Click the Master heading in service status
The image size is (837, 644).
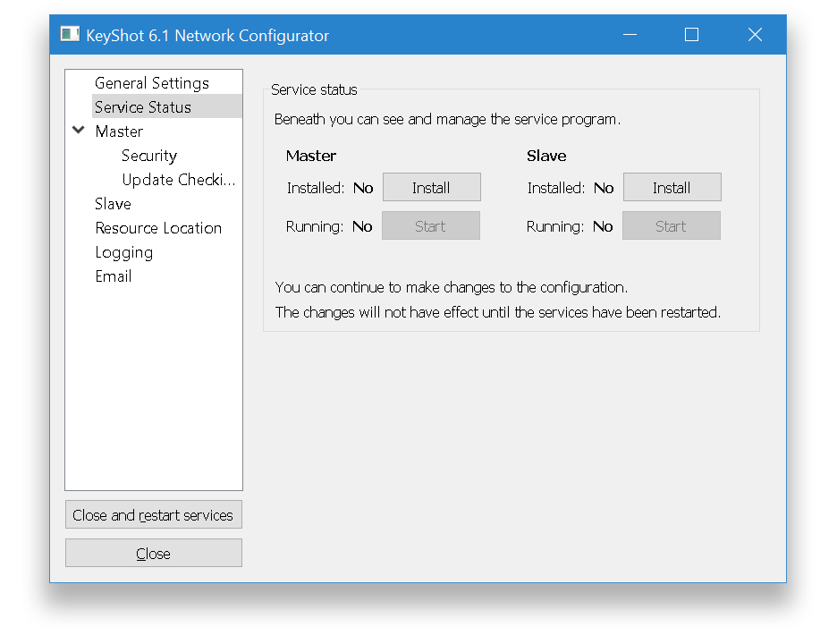pos(311,156)
